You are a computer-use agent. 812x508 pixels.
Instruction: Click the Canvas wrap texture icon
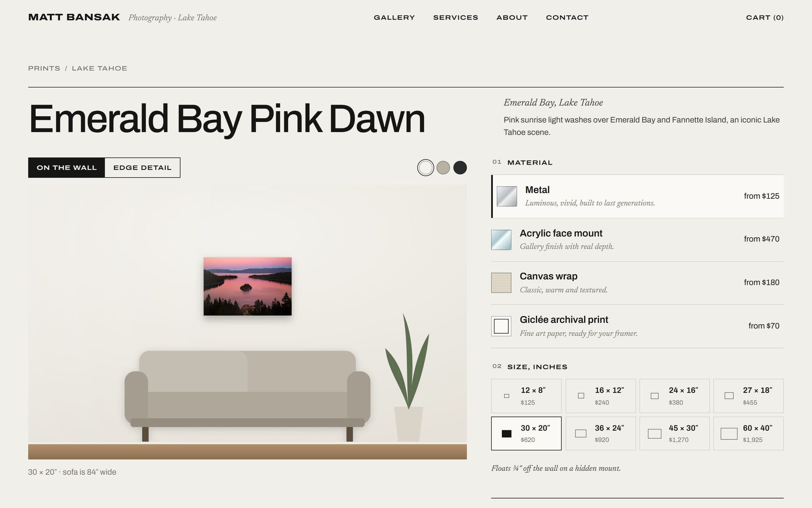coord(501,283)
